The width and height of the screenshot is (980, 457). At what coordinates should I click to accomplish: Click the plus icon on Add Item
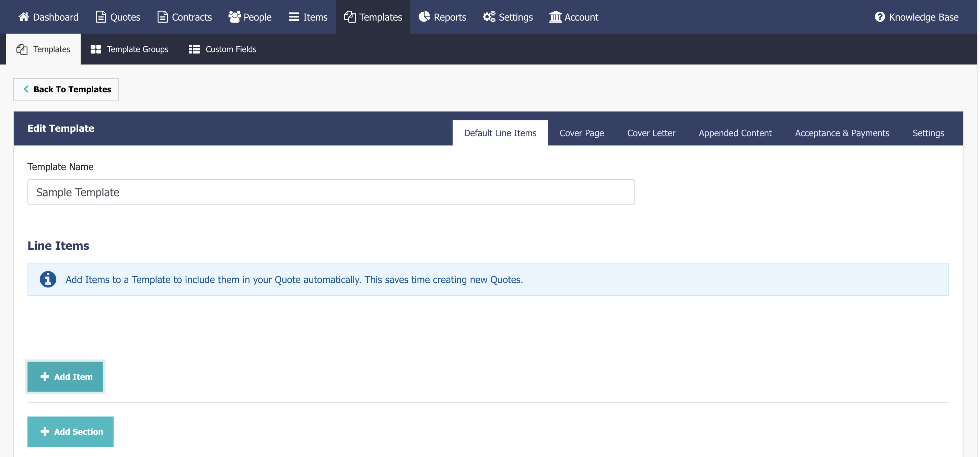45,376
